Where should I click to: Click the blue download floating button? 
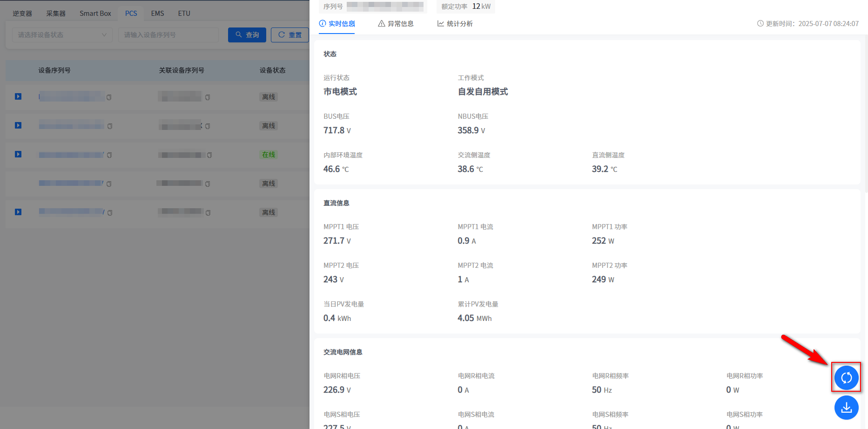846,408
